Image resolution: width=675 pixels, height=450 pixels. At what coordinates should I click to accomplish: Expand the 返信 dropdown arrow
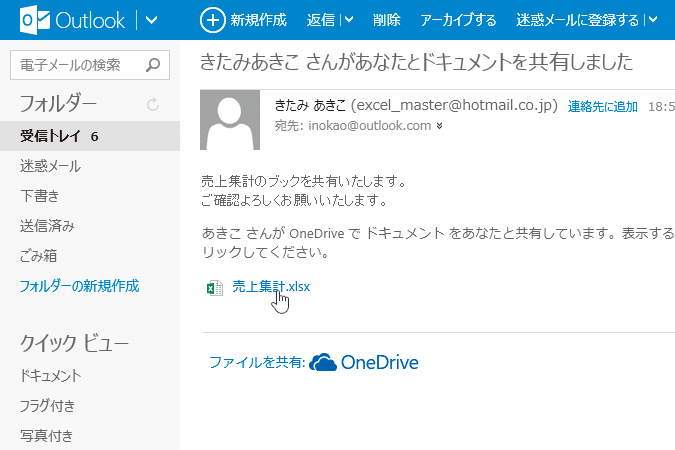click(x=349, y=19)
